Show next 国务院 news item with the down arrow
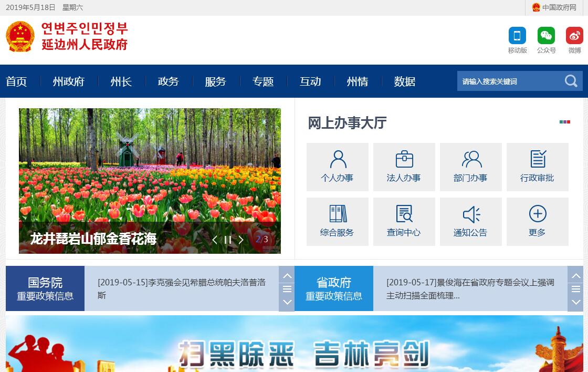588x372 pixels. point(287,302)
